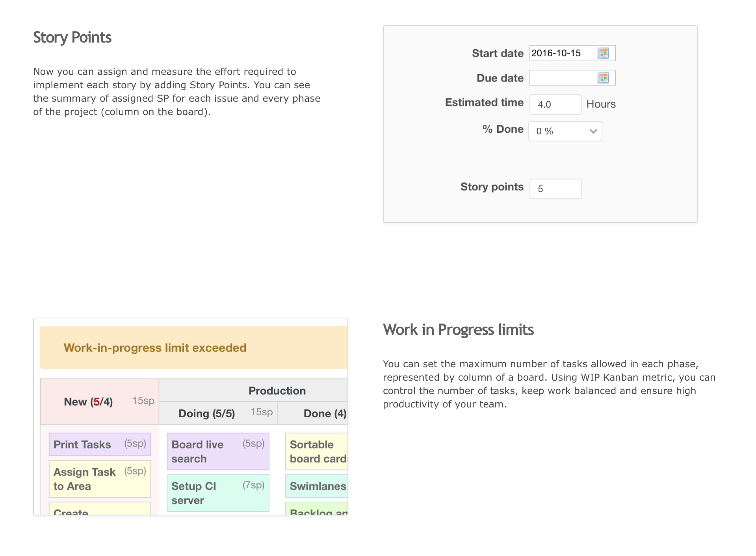Click the Story points input box

(x=555, y=189)
